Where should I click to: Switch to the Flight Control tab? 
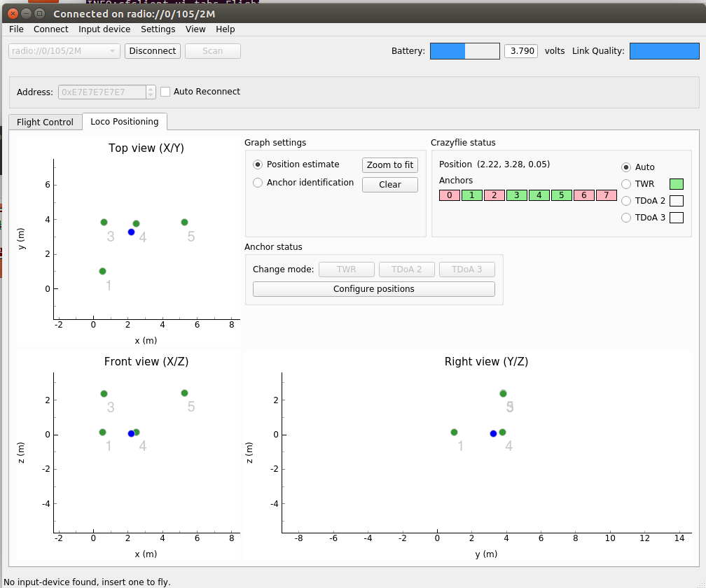tap(45, 122)
